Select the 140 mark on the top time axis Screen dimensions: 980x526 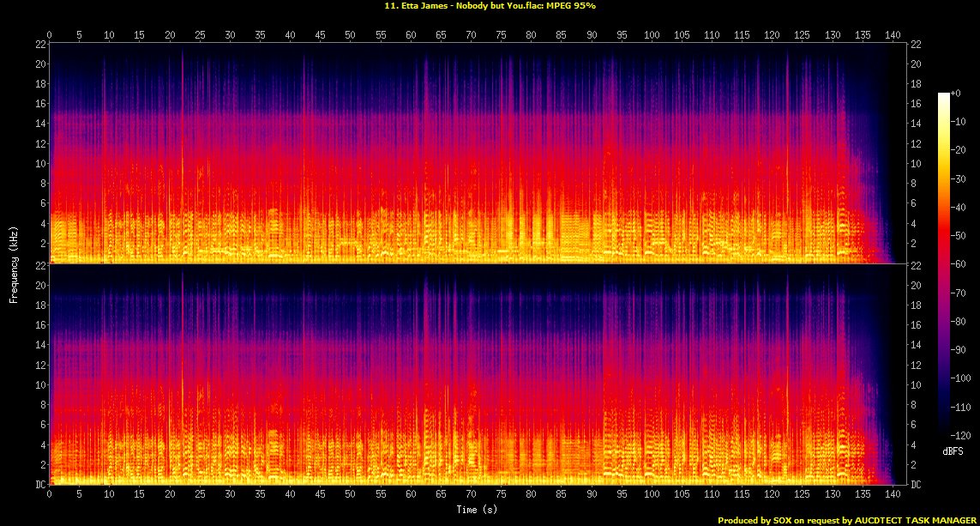point(893,35)
